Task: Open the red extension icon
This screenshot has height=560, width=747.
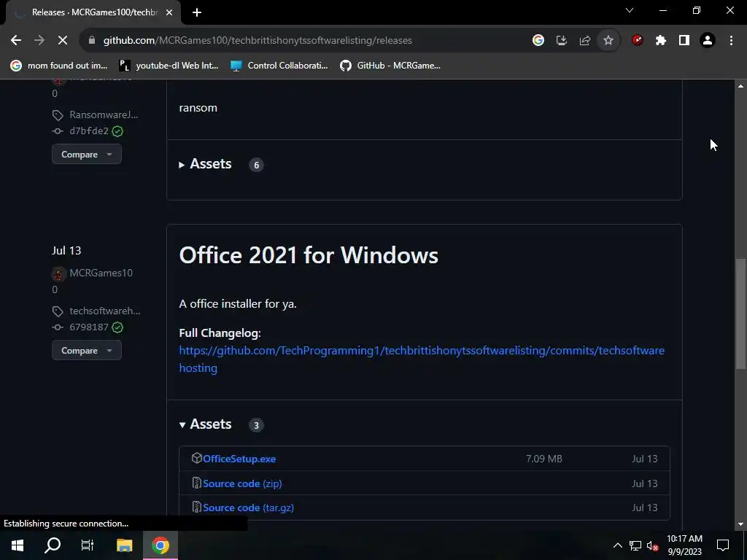Action: pyautogui.click(x=638, y=41)
